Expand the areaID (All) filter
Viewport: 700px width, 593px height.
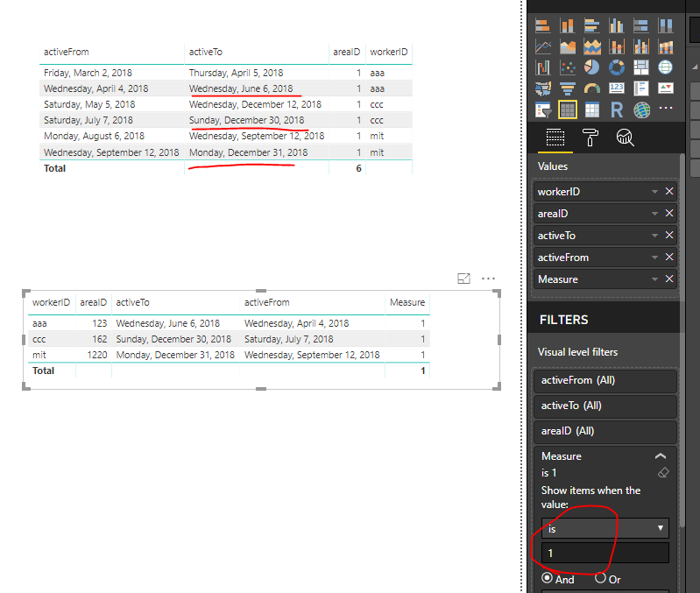tap(605, 431)
